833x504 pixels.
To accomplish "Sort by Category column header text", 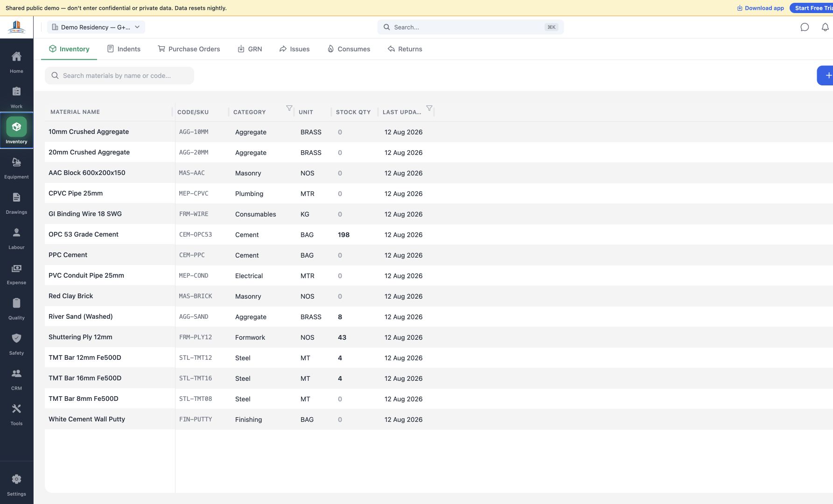I will point(249,112).
